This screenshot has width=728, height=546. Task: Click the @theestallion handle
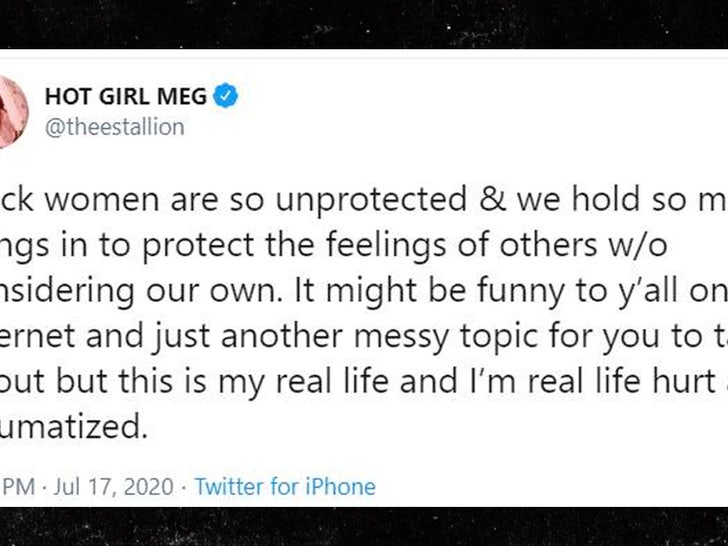pyautogui.click(x=115, y=128)
